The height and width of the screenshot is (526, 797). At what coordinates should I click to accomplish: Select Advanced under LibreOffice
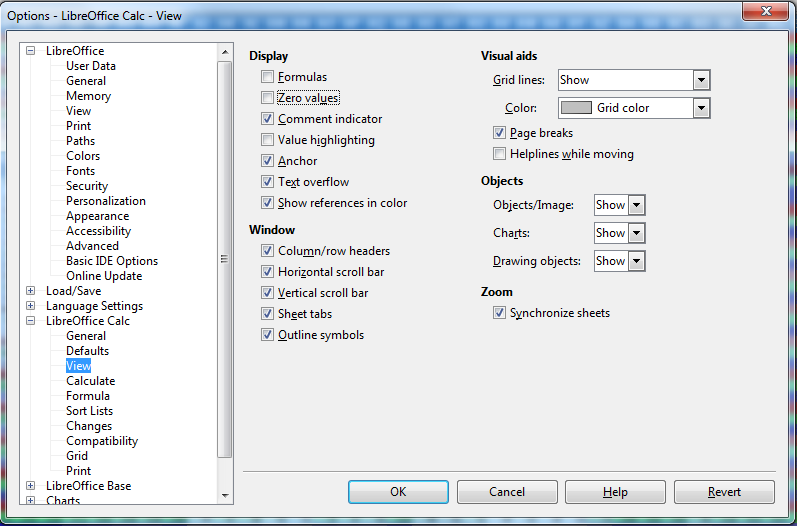tap(92, 246)
